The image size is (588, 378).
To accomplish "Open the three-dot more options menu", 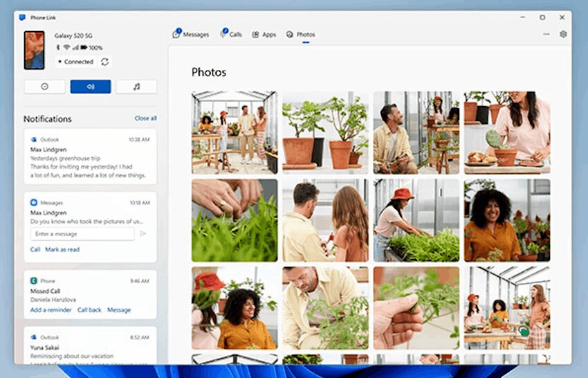I will [x=546, y=34].
